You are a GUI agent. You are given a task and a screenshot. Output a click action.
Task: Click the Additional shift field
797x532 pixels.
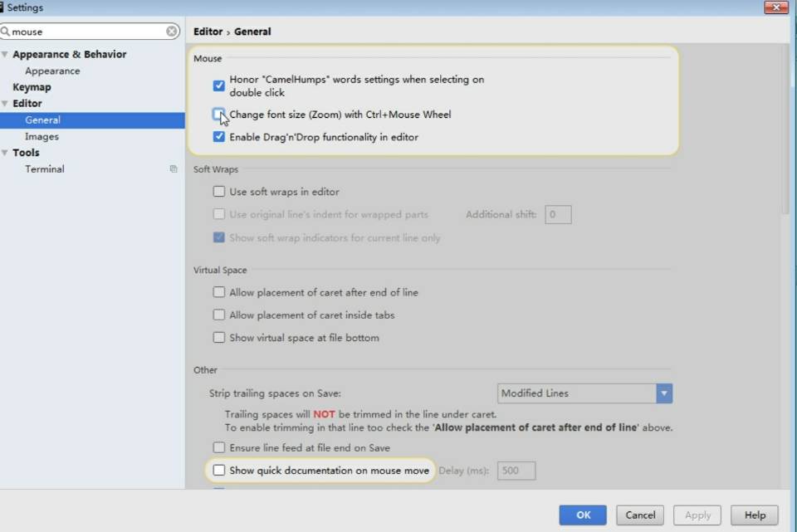click(558, 214)
